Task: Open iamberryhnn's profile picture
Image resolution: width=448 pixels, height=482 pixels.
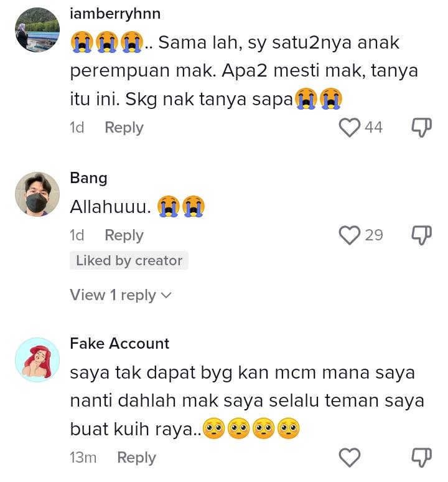Action: pos(37,30)
